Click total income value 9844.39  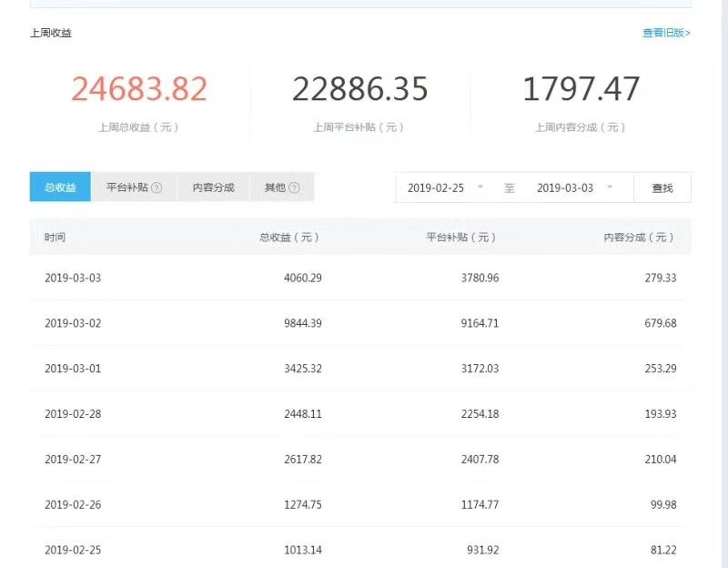pos(303,323)
